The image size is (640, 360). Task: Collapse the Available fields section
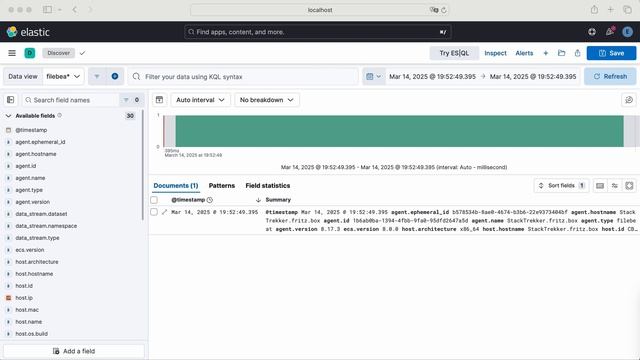click(x=9, y=116)
